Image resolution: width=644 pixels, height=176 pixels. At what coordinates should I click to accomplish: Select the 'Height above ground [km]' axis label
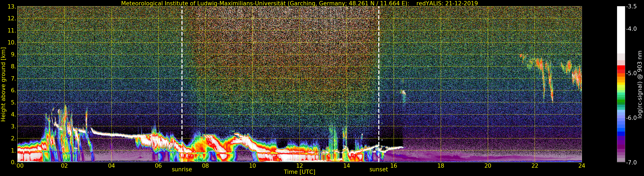click(3, 84)
